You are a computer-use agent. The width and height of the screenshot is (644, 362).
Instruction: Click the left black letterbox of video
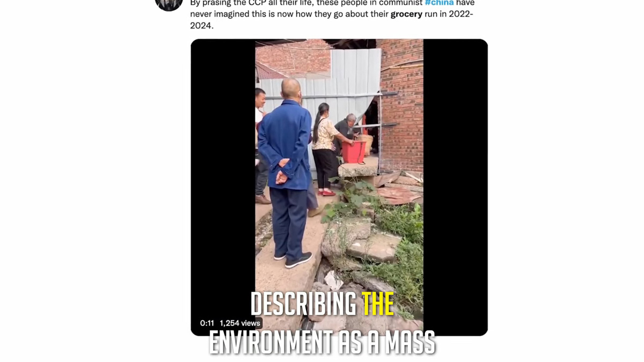coord(223,177)
